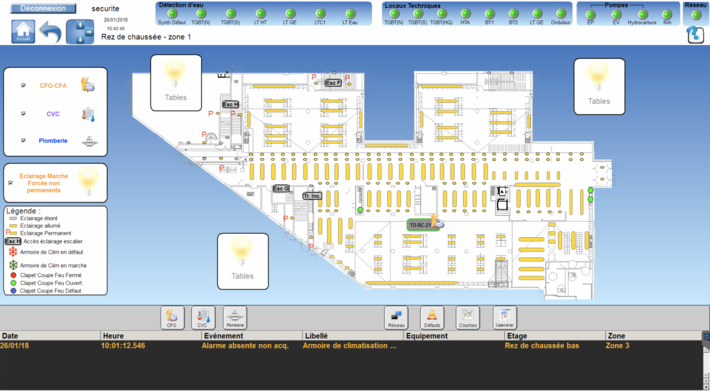Toggle the CFO-CFA checkbox
710x391 pixels.
(24, 86)
